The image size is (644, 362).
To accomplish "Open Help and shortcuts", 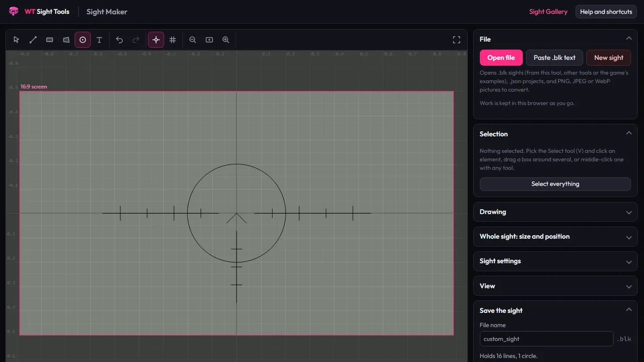I will coord(606,12).
